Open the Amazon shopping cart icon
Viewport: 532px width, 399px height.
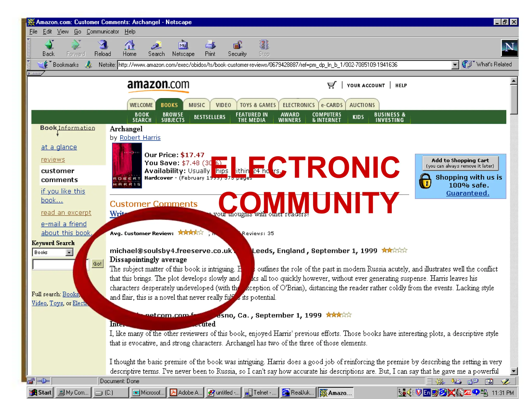point(332,85)
